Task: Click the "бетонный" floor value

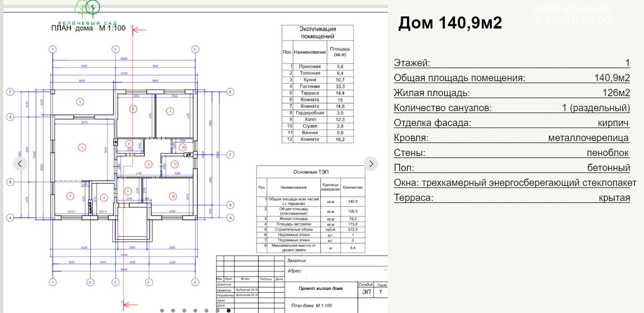Action: pyautogui.click(x=609, y=168)
